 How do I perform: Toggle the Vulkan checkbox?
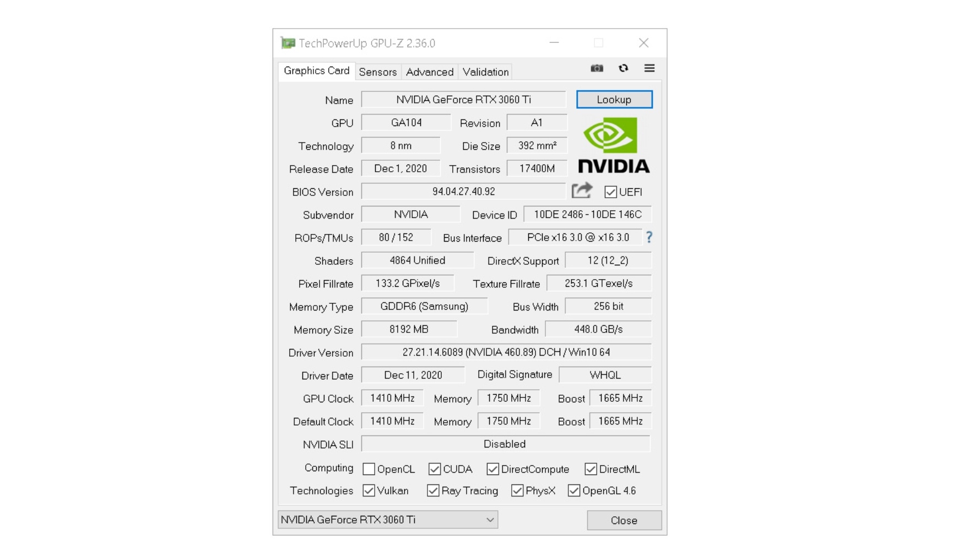(x=369, y=490)
